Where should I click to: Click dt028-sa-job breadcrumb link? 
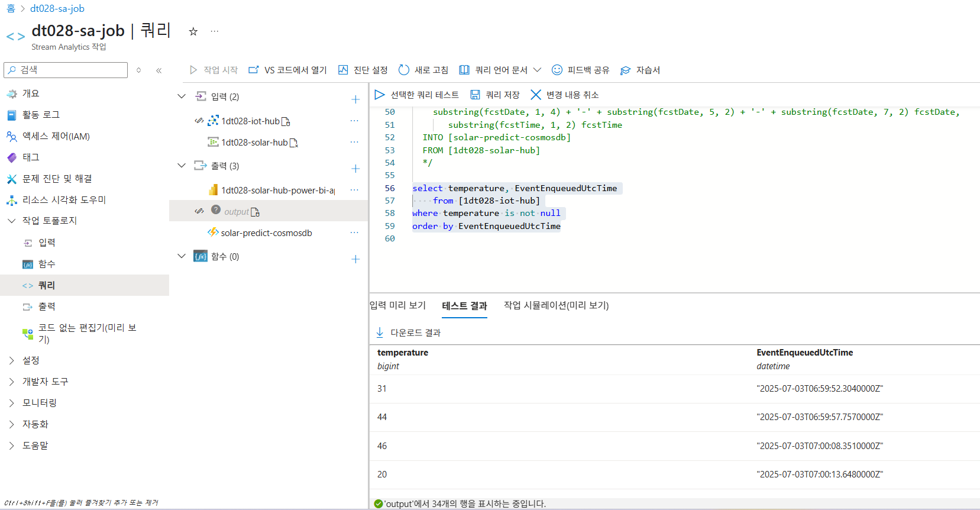57,8
